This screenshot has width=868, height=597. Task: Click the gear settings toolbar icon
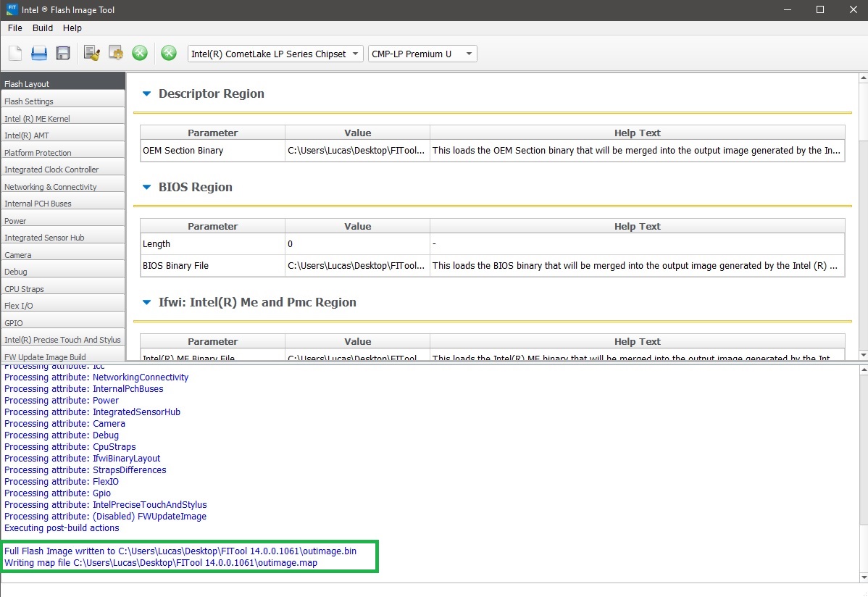tap(115, 54)
